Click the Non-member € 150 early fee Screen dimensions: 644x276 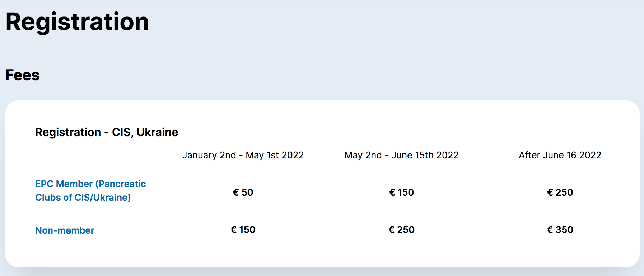tap(243, 230)
